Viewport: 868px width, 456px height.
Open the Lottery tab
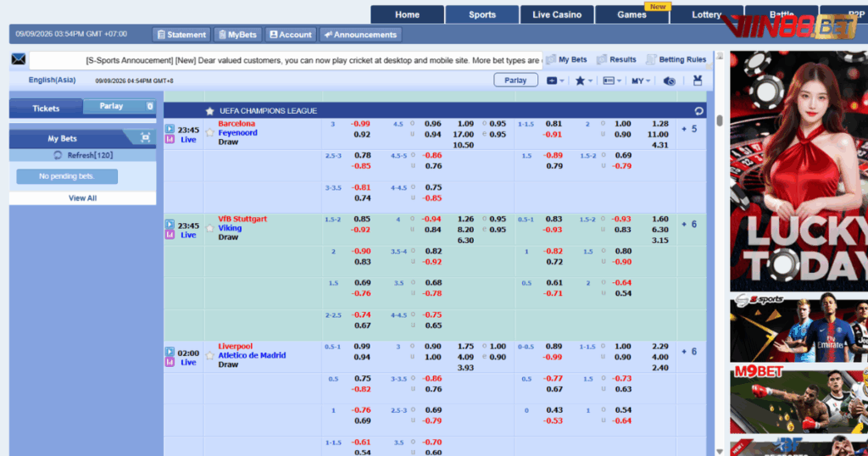pyautogui.click(x=706, y=15)
